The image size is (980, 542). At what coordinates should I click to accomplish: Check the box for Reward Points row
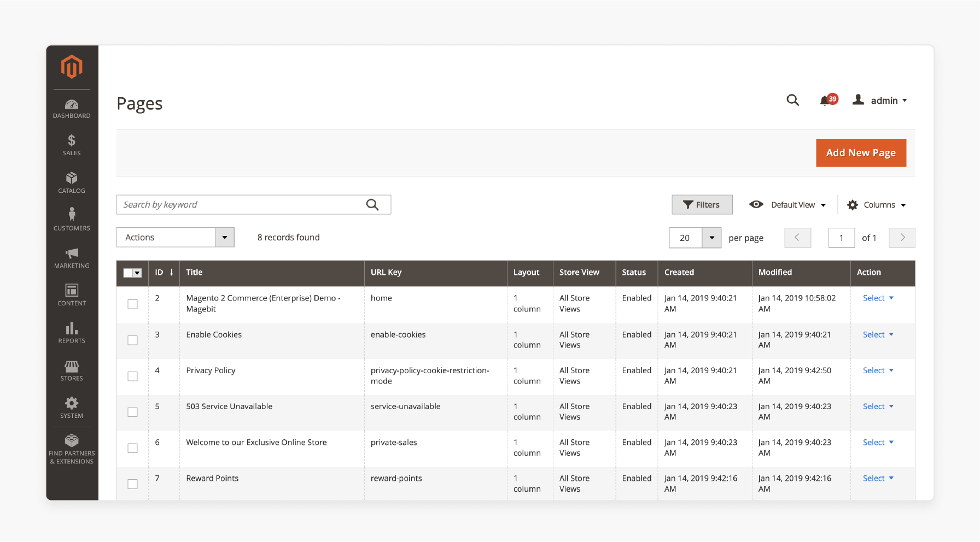click(x=132, y=484)
